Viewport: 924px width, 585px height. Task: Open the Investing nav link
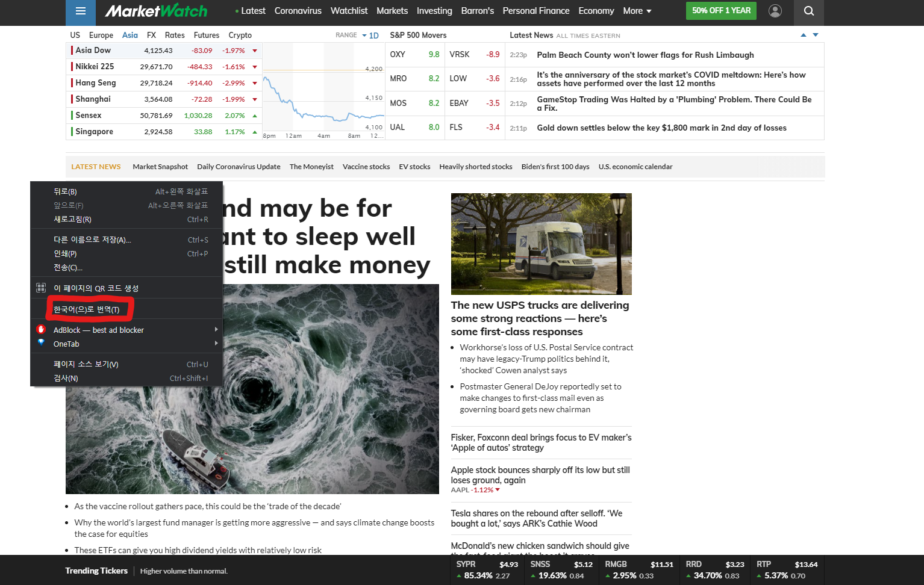pyautogui.click(x=434, y=11)
